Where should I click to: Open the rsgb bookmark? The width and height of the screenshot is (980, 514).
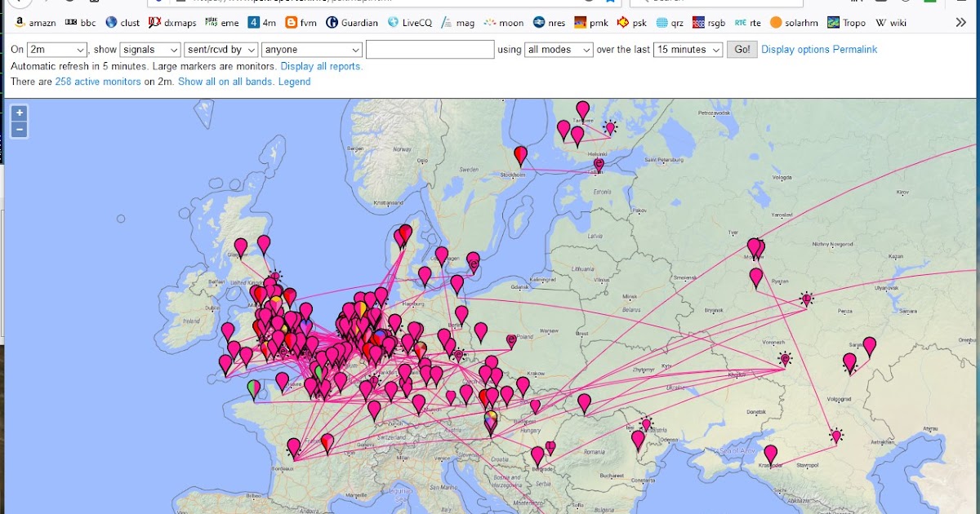(710, 23)
